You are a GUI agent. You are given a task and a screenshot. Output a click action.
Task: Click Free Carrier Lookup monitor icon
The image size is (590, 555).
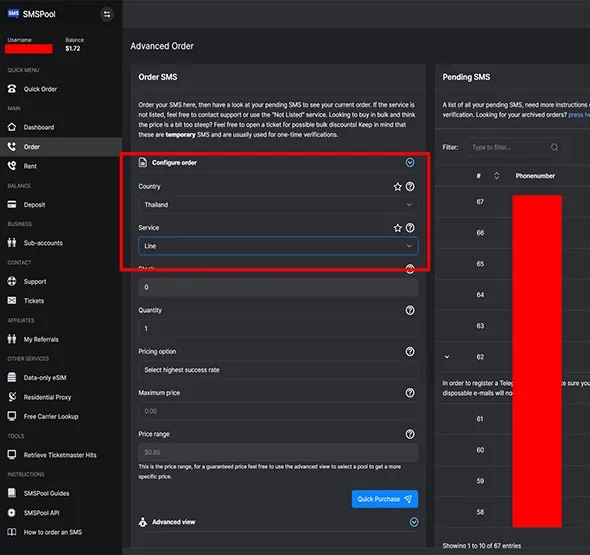[x=12, y=416]
